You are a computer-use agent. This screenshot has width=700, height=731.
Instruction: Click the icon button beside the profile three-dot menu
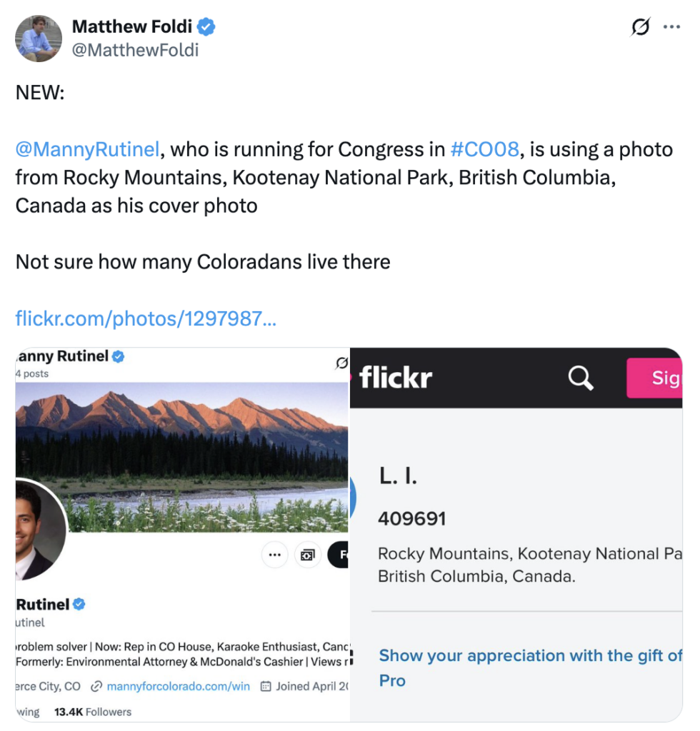coord(308,554)
